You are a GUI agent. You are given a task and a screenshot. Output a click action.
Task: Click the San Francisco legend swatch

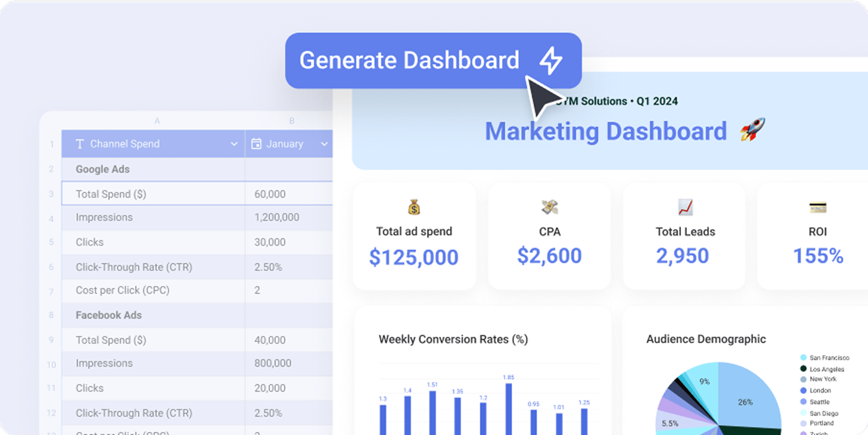click(803, 358)
